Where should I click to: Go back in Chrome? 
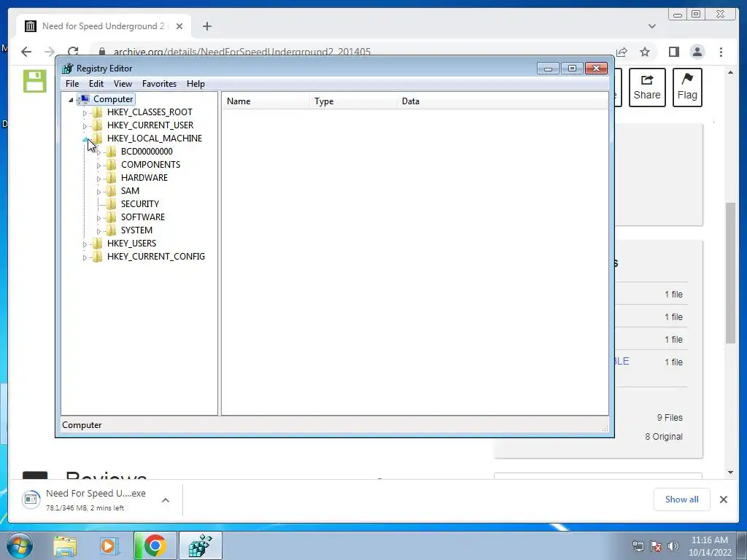(26, 52)
